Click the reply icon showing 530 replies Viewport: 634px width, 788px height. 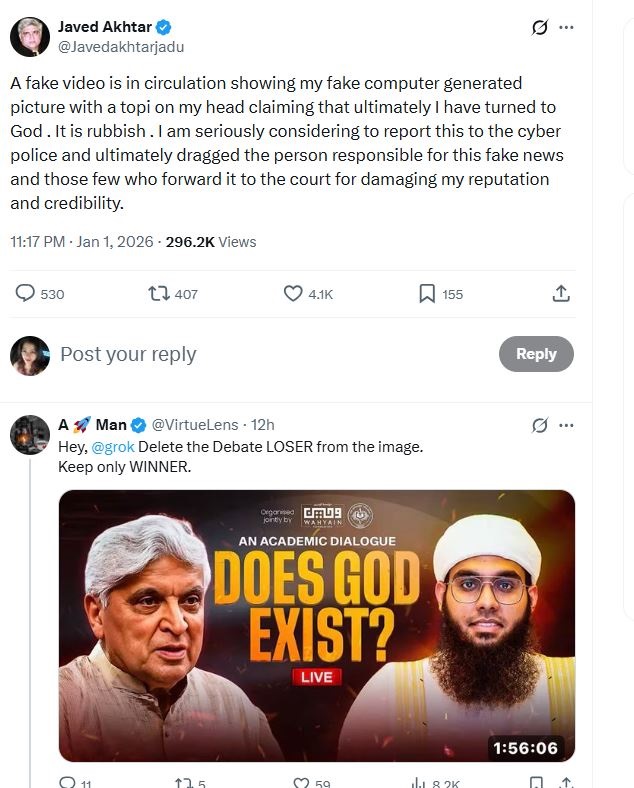[x=27, y=293]
